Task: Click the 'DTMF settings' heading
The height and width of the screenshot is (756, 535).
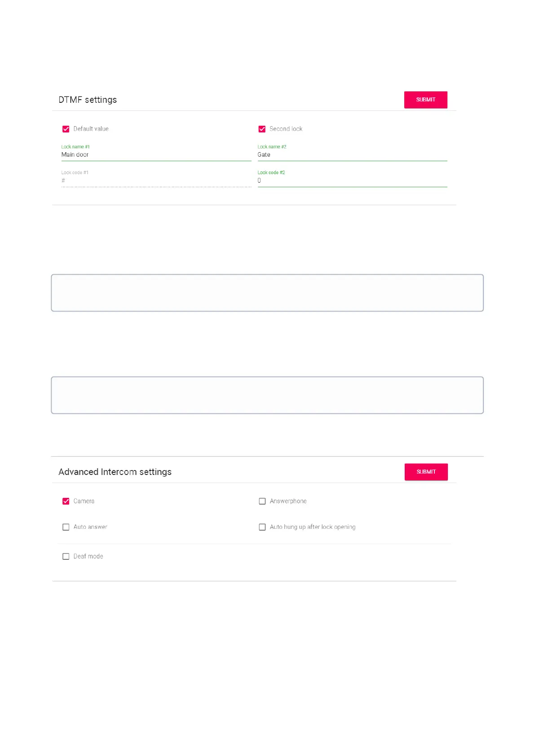Action: [88, 100]
